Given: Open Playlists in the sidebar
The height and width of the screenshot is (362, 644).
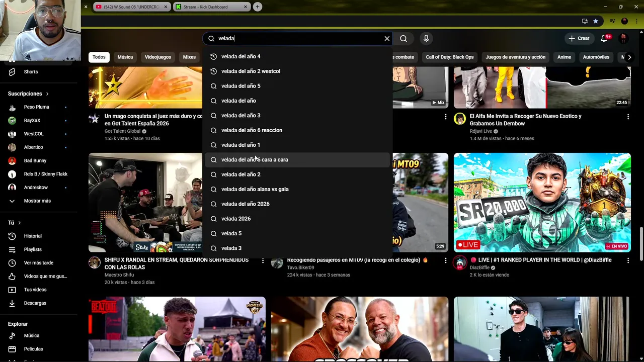Looking at the screenshot, I should coord(39,249).
